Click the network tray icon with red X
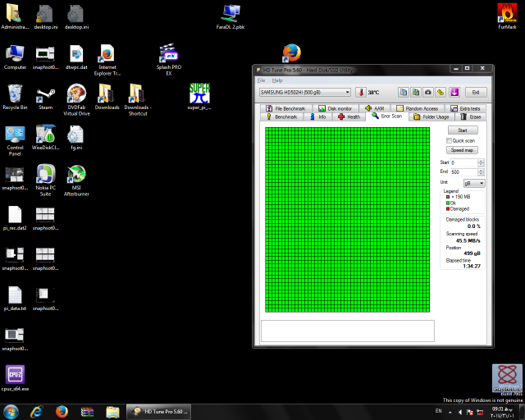Viewport: 525px width, 420px height. tap(480, 413)
